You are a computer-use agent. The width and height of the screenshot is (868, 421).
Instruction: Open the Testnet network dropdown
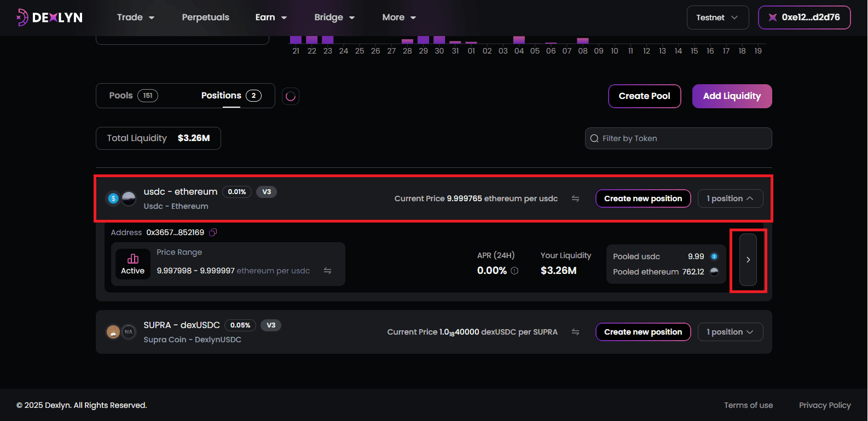(x=717, y=17)
